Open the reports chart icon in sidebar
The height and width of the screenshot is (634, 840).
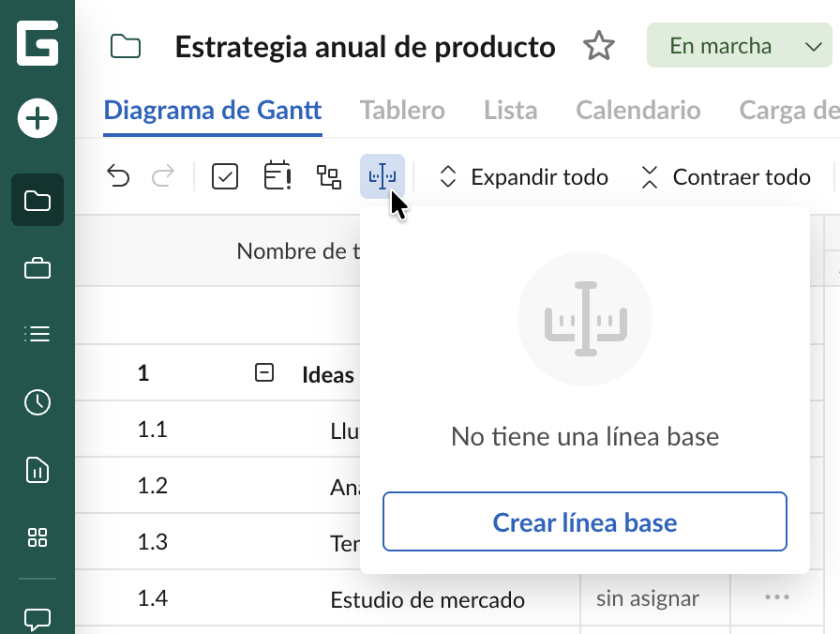coord(37,470)
